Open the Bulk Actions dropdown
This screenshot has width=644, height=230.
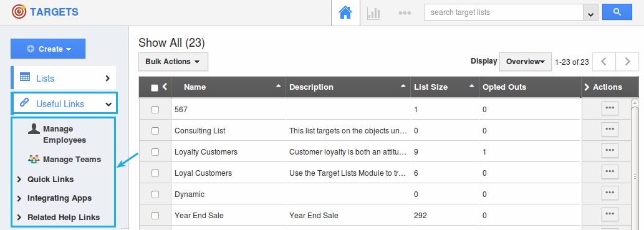173,62
